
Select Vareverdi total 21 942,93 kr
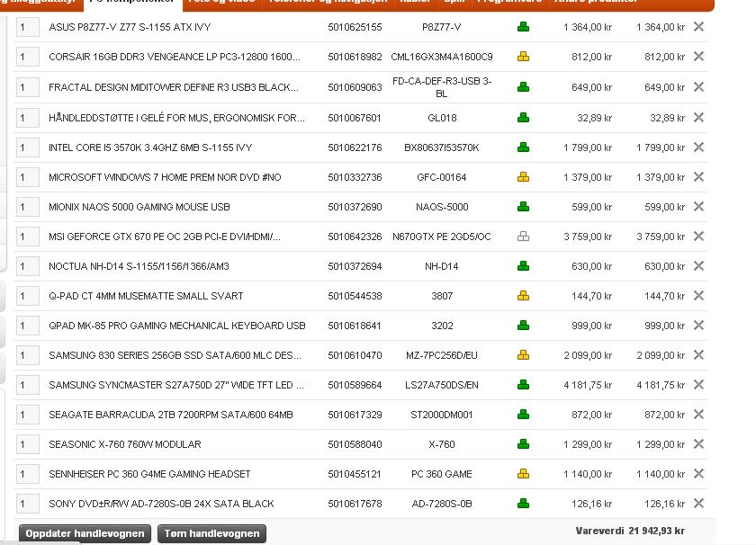(x=630, y=531)
